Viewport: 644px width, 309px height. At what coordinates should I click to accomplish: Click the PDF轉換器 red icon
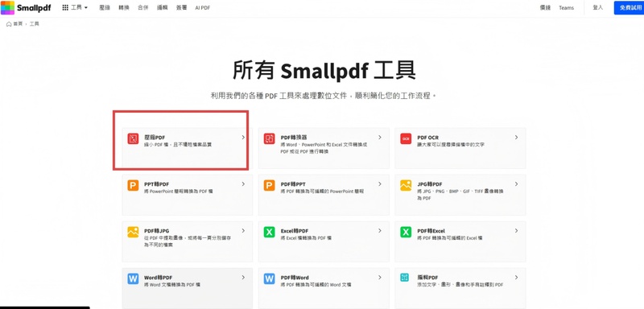(269, 138)
